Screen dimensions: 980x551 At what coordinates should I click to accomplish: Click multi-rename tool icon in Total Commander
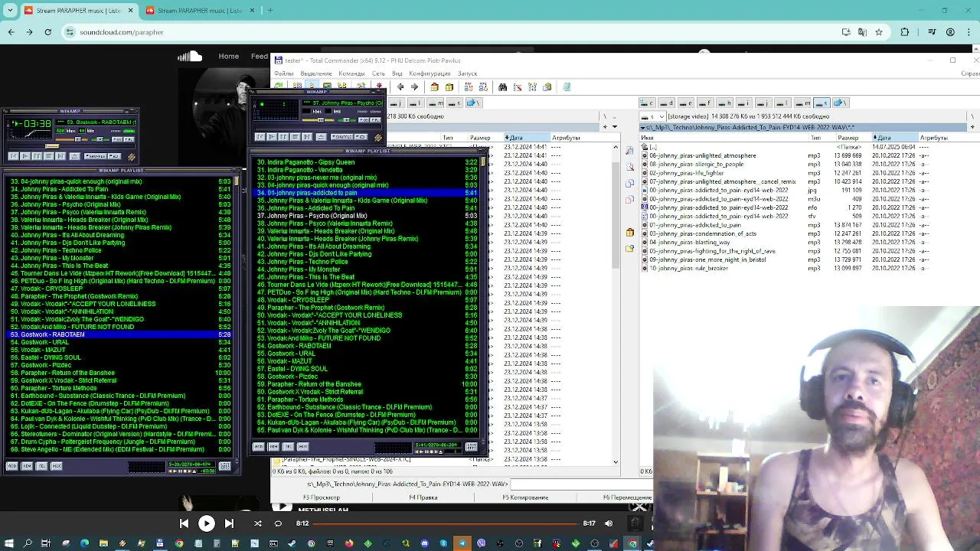[x=518, y=86]
